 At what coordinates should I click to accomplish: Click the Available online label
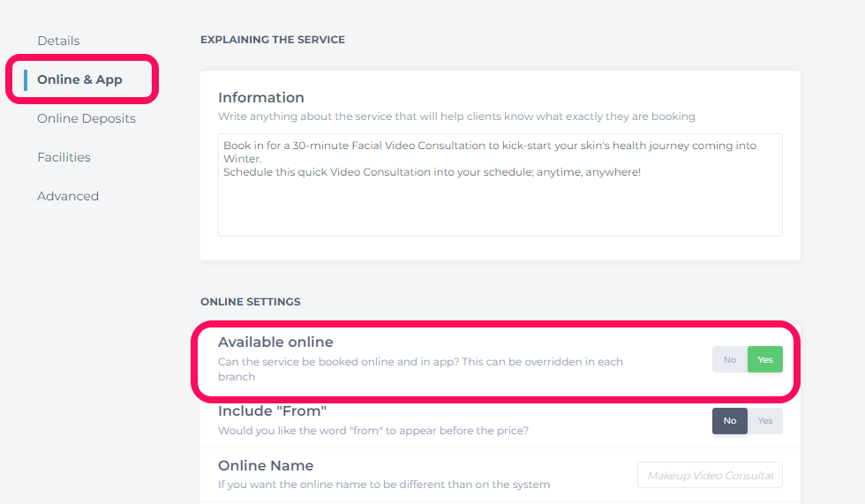point(275,342)
